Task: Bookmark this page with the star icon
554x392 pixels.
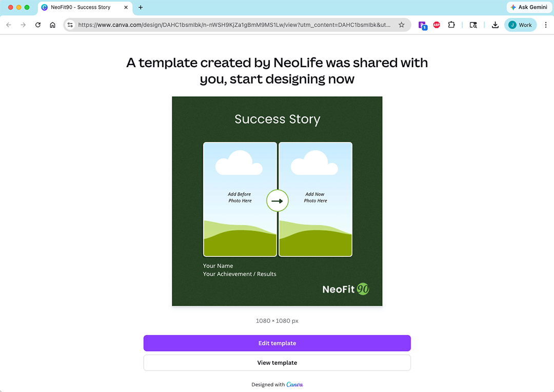Action: pos(402,25)
